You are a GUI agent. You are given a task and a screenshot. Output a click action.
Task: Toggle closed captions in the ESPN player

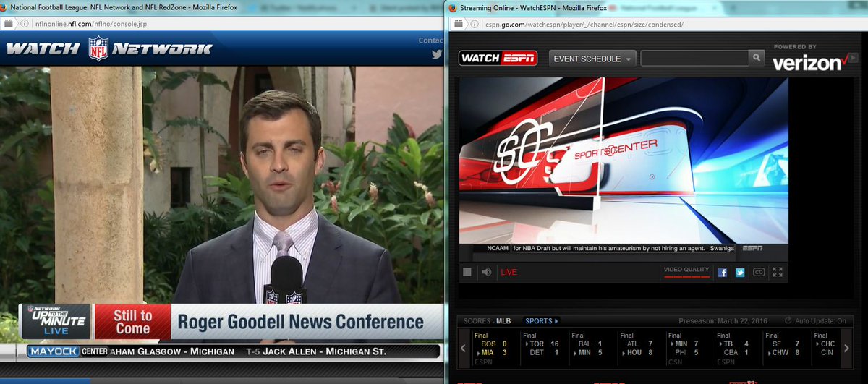(x=759, y=273)
